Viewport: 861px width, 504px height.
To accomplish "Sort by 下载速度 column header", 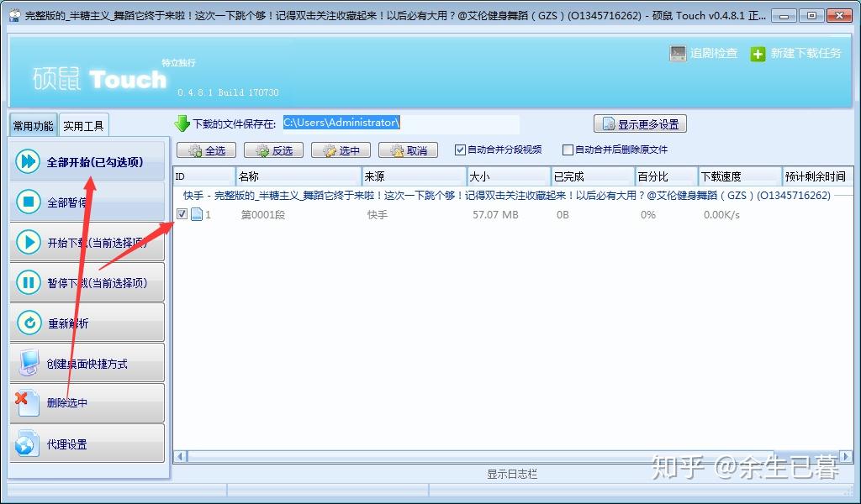I will click(740, 176).
